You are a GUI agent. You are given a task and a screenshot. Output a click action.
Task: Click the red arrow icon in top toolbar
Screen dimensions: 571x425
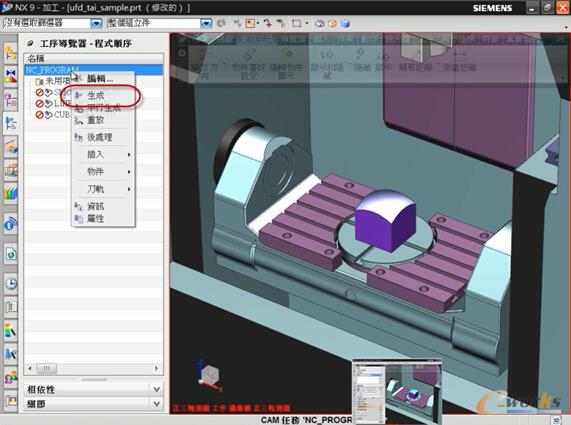[x=268, y=24]
